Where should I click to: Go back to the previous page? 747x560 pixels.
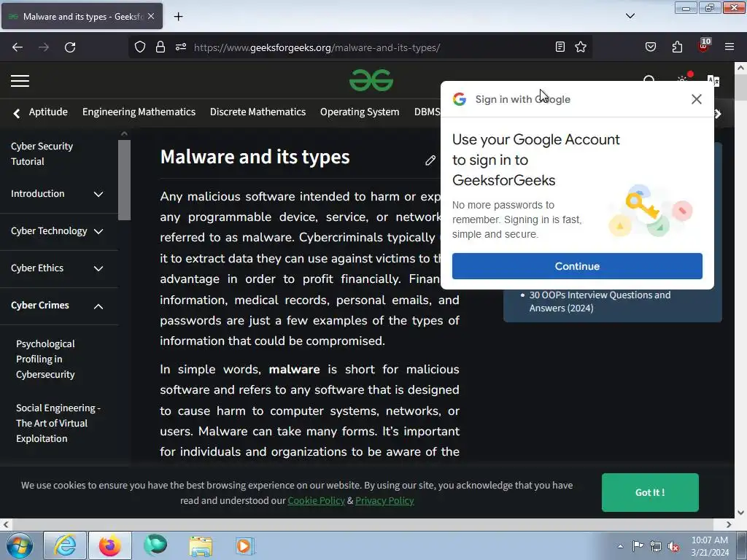click(x=18, y=47)
